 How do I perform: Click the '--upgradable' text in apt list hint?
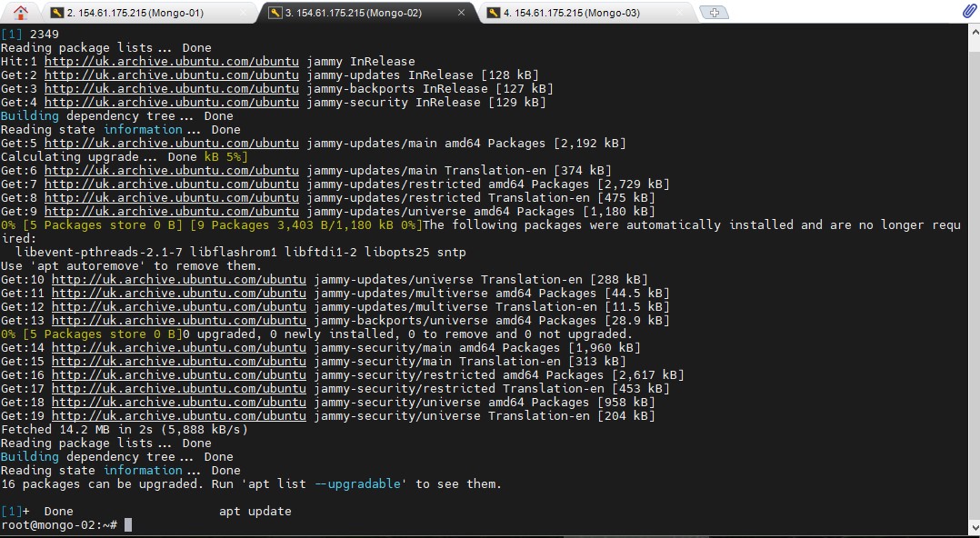361,483
